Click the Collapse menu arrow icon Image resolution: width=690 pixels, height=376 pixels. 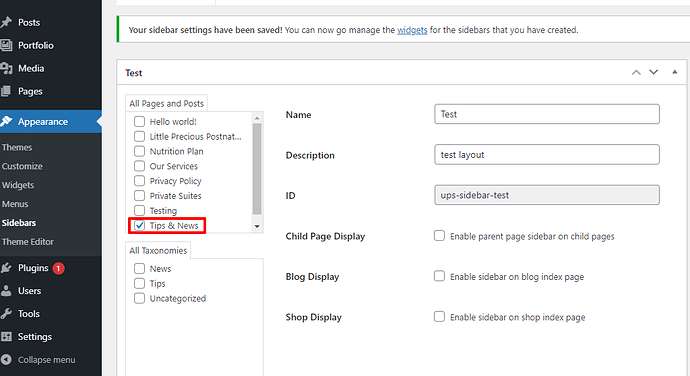click(x=6, y=360)
